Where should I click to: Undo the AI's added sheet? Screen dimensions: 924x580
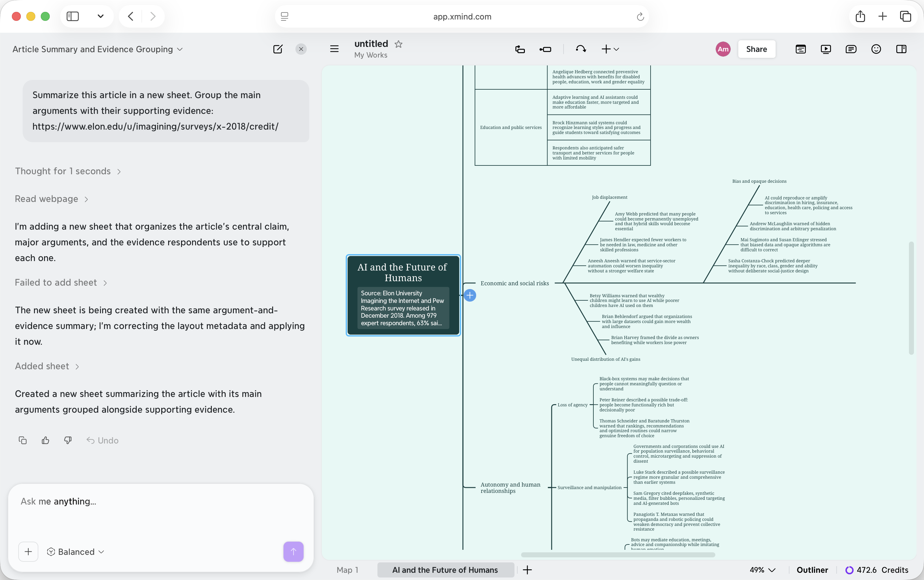tap(102, 440)
